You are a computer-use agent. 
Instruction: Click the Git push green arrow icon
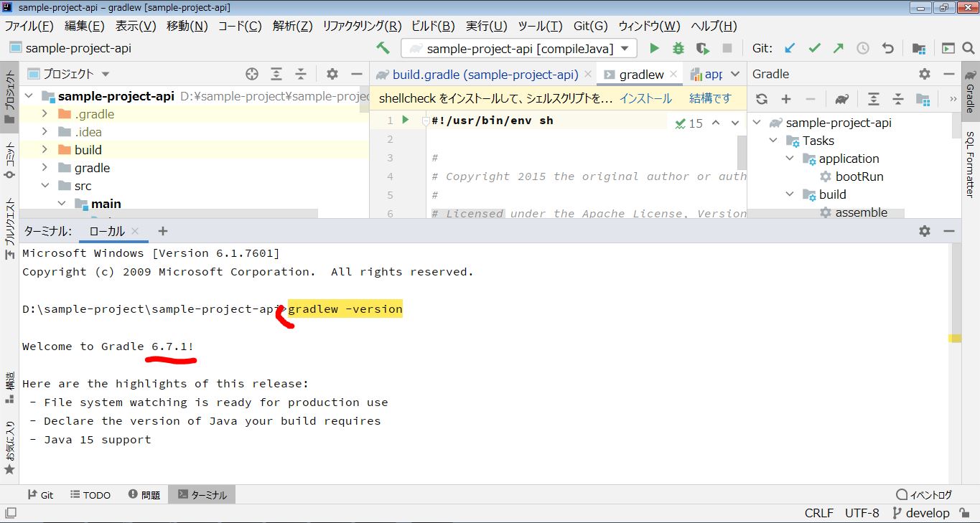(x=837, y=47)
